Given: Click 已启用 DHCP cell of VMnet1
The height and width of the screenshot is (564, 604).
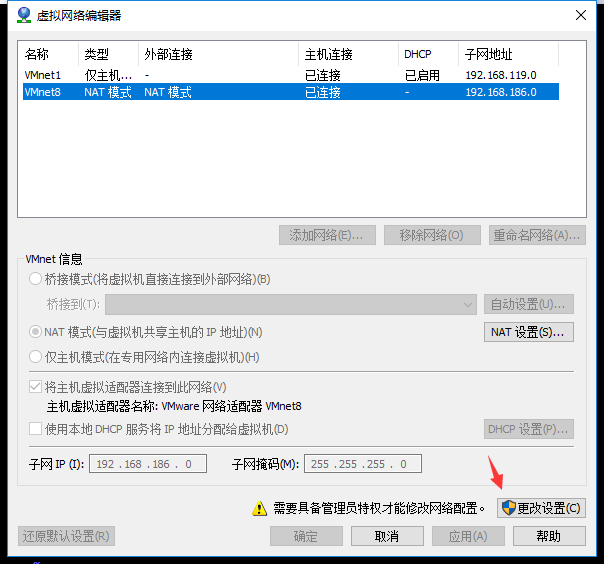Looking at the screenshot, I should pyautogui.click(x=422, y=75).
